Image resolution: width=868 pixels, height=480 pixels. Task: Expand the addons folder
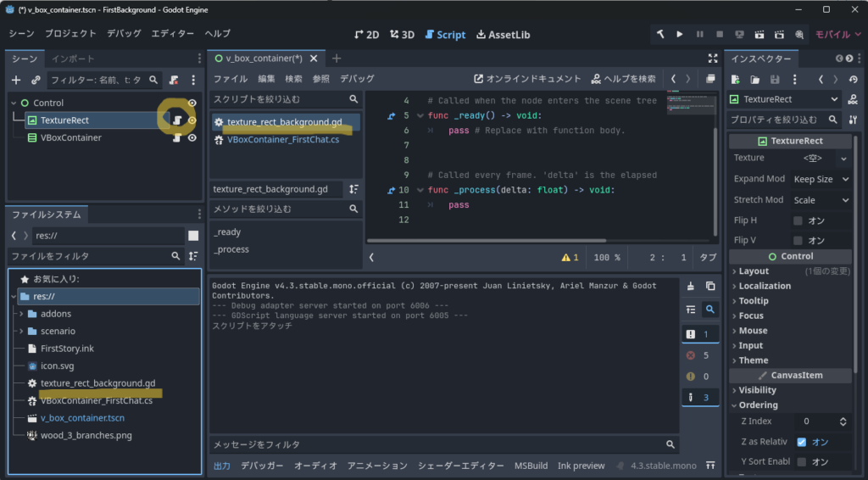pyautogui.click(x=21, y=314)
